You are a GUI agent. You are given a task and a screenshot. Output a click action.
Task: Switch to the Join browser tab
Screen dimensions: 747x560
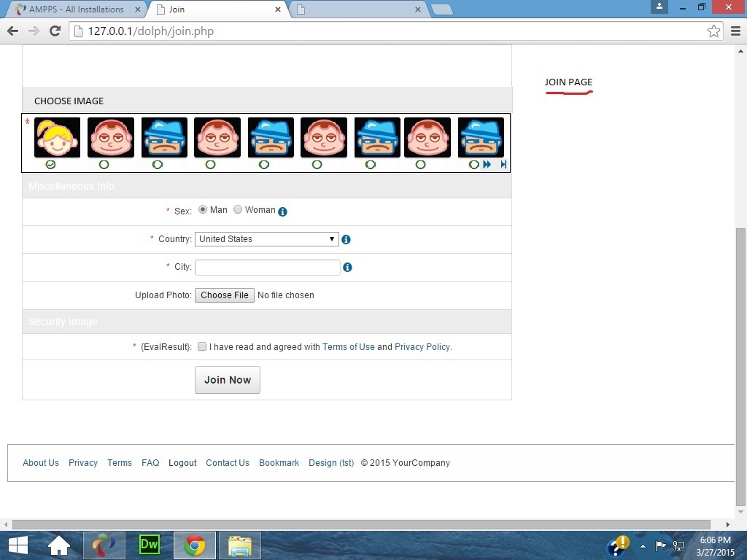217,9
